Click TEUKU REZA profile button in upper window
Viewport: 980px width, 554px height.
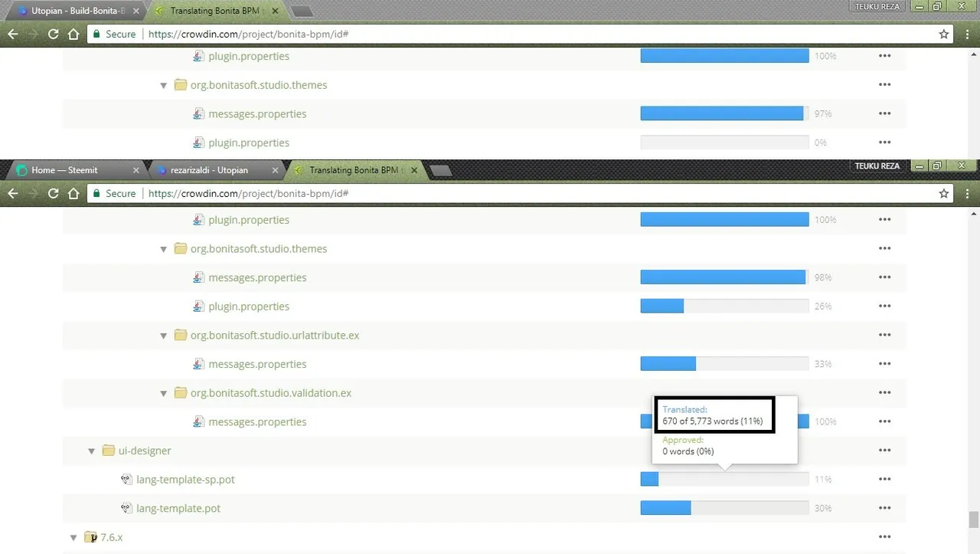point(877,5)
